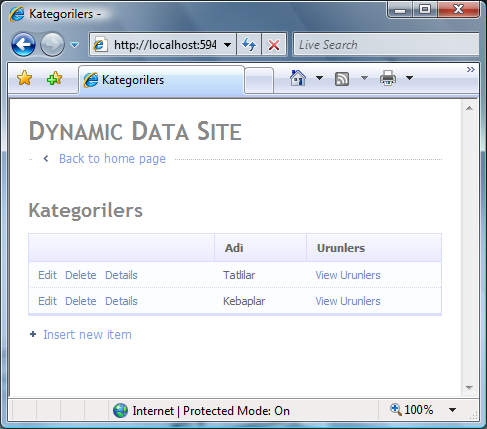Open a new blank tab

coord(259,80)
